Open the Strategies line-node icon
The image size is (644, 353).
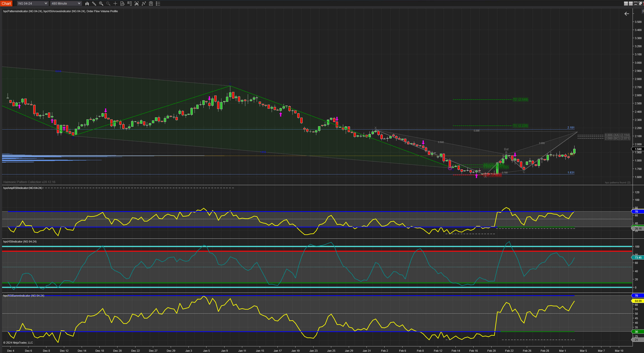pos(144,4)
